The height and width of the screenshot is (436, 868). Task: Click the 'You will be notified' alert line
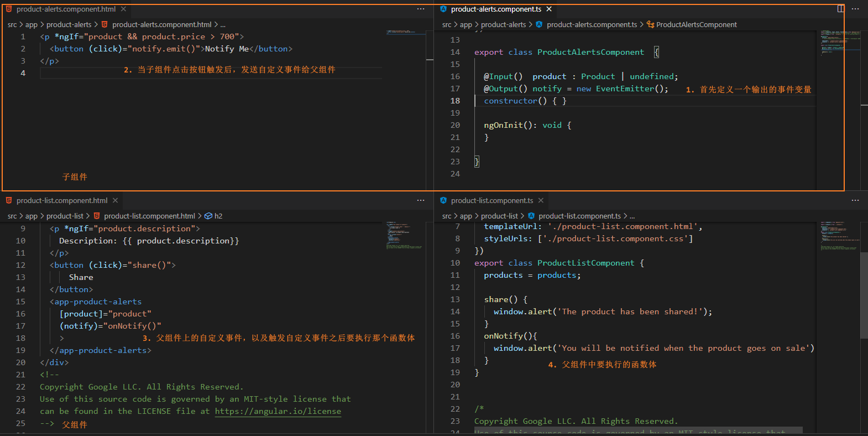coord(654,348)
